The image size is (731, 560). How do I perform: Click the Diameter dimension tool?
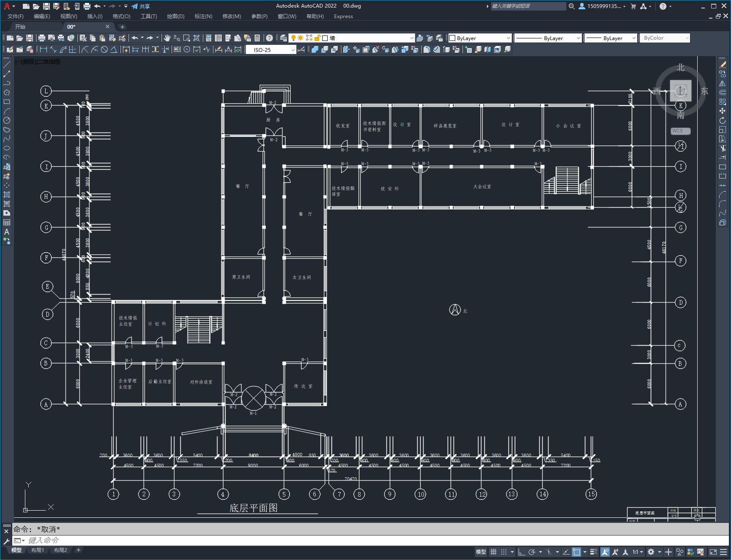pyautogui.click(x=104, y=50)
